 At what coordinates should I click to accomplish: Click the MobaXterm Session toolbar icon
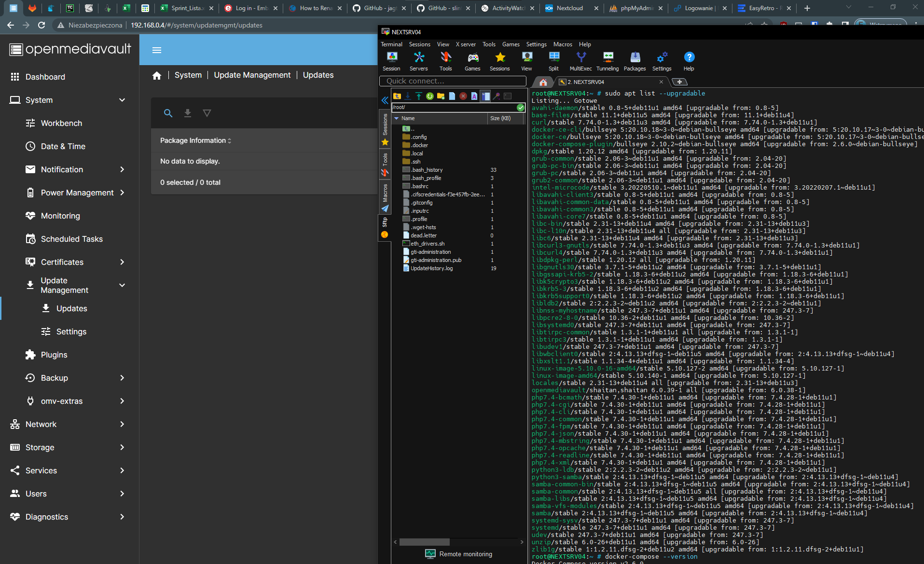point(391,61)
